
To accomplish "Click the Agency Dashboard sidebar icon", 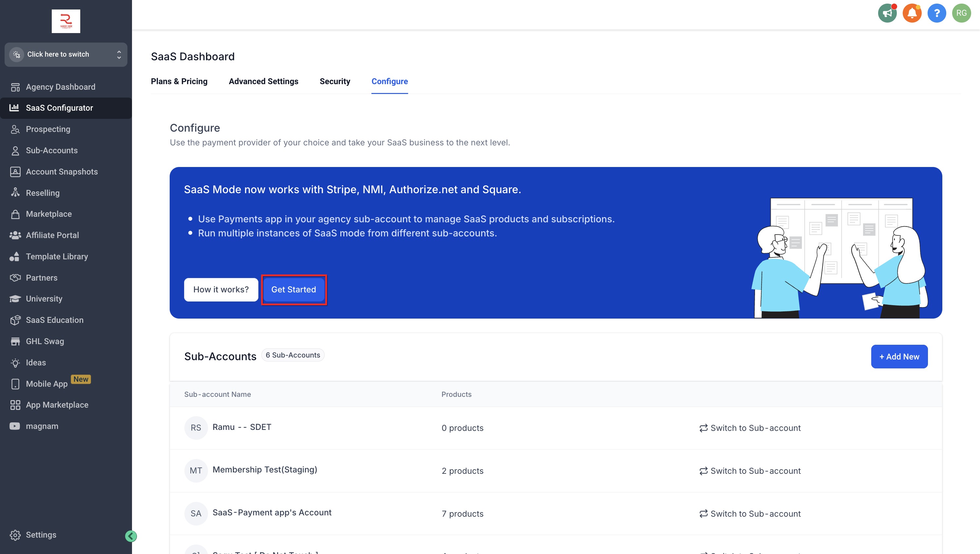I will tap(15, 87).
